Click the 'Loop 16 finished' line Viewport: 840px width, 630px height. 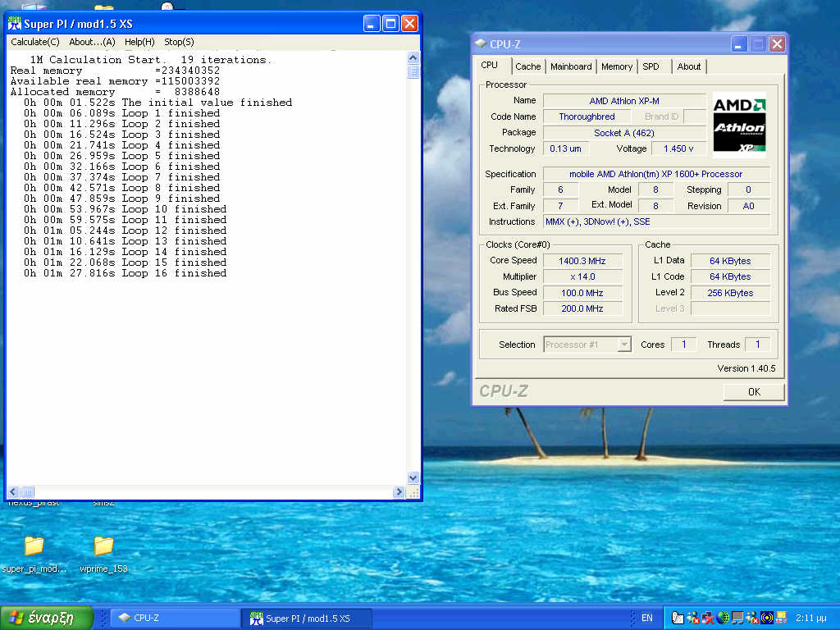(x=125, y=273)
